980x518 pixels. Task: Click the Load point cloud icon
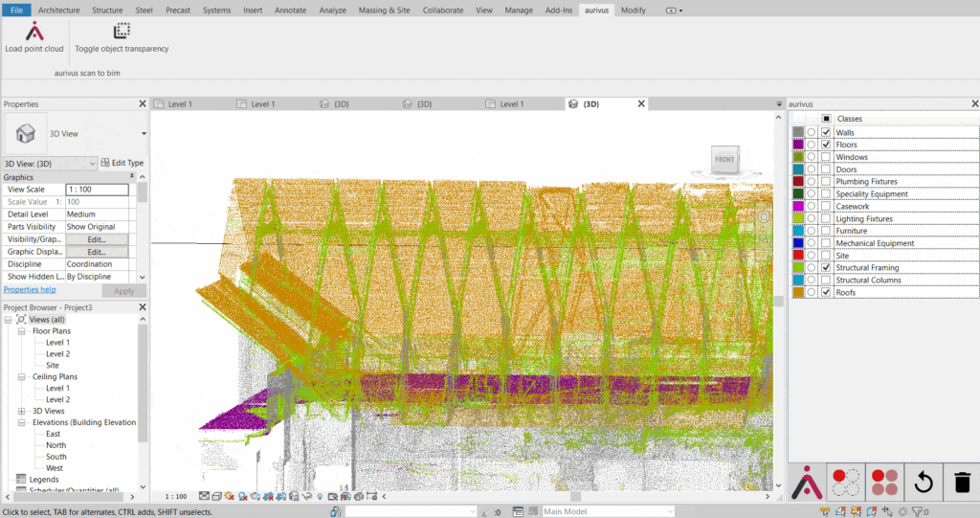click(34, 32)
